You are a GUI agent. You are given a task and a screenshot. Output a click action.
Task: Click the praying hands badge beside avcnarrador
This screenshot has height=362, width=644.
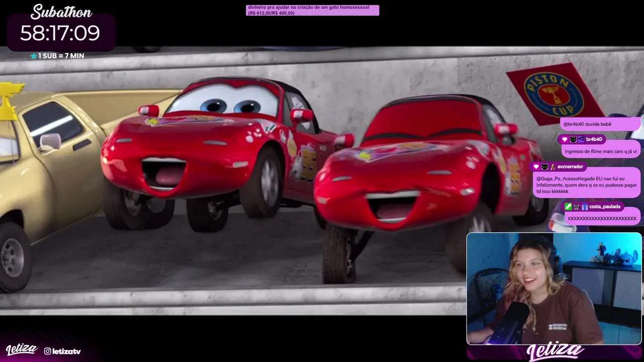(552, 166)
